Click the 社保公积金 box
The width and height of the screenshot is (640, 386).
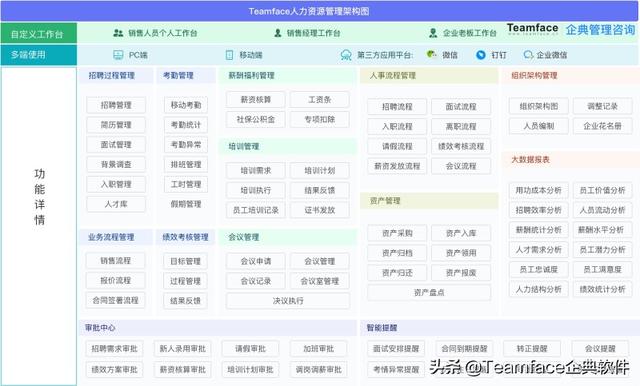[256, 120]
